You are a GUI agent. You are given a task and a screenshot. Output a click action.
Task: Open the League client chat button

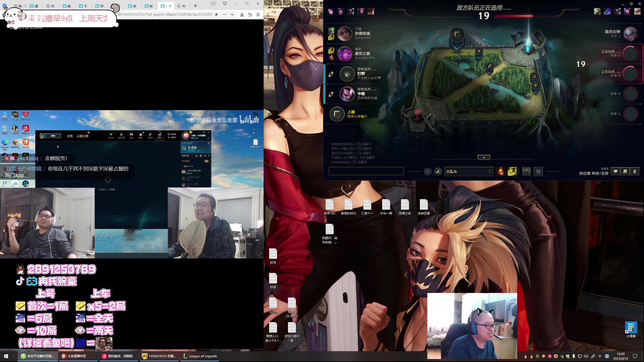(615, 171)
